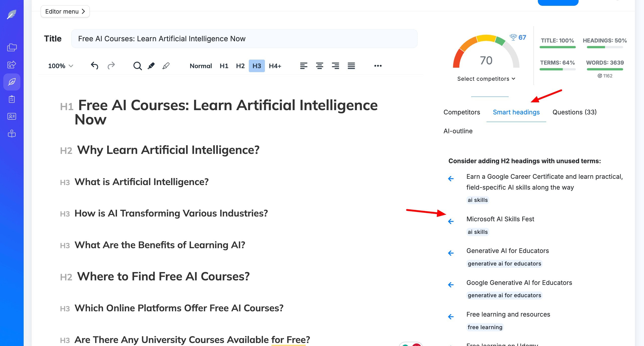Open the 100% zoom dropdown
Screen dimensions: 644x346
[x=61, y=66]
